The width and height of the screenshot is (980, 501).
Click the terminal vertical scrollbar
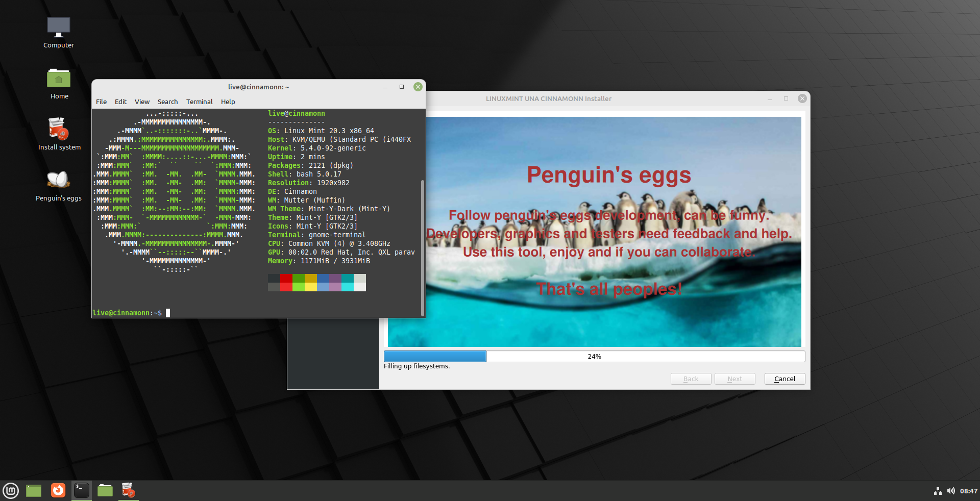(x=422, y=247)
